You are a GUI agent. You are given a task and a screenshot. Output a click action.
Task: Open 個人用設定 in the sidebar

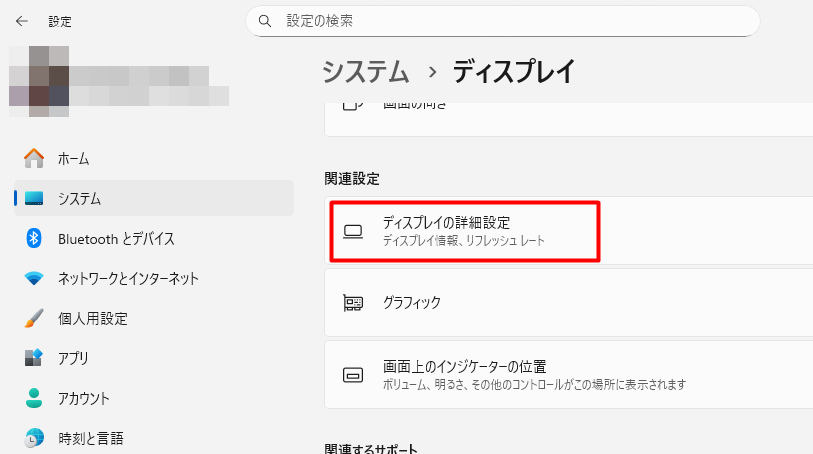click(154, 318)
